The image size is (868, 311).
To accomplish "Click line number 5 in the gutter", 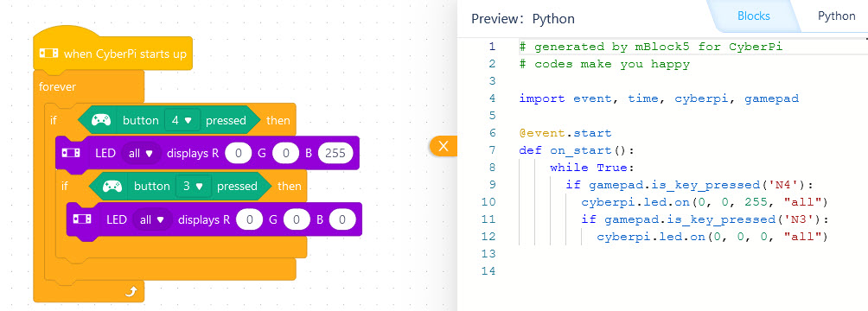I will (493, 116).
